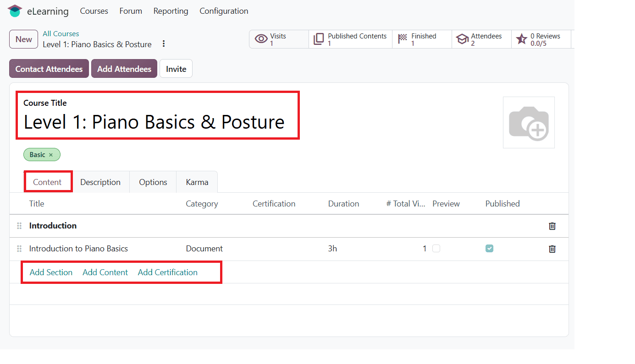Click the Certification column header
Screen dimensions: 635x364
(274, 204)
